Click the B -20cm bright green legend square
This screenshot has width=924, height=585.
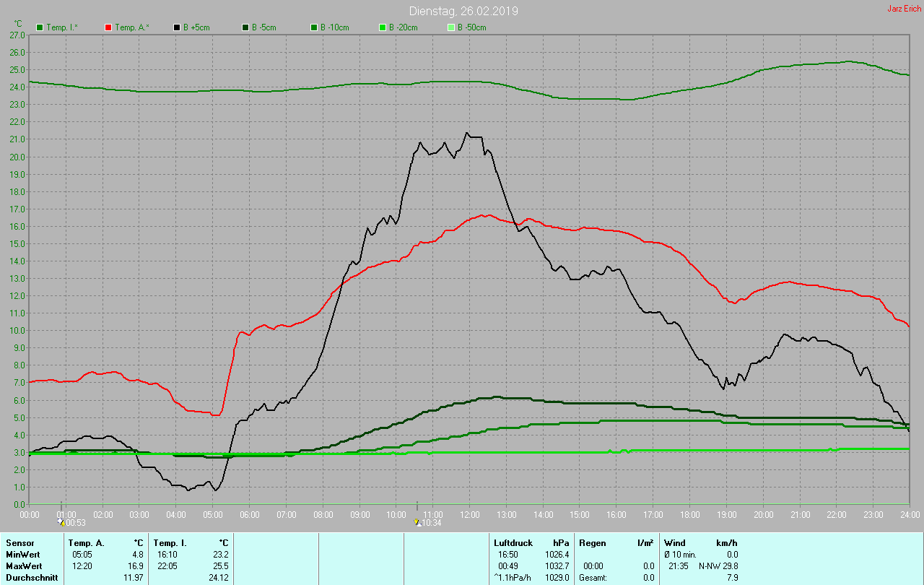tap(383, 27)
